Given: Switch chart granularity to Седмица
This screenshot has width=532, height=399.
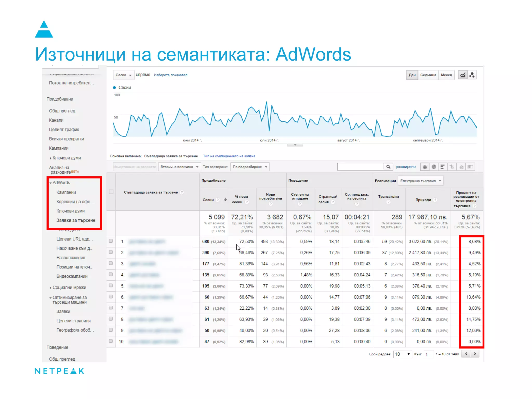Looking at the screenshot, I should click(x=428, y=75).
